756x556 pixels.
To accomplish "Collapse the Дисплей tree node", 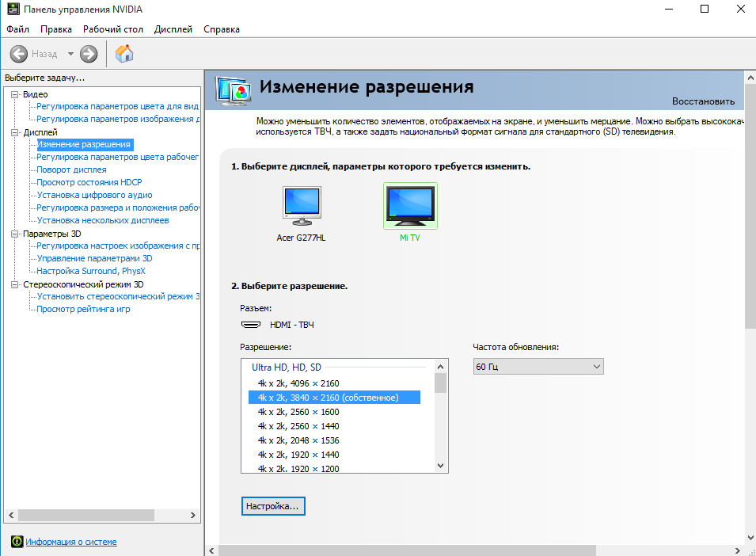I will [14, 132].
